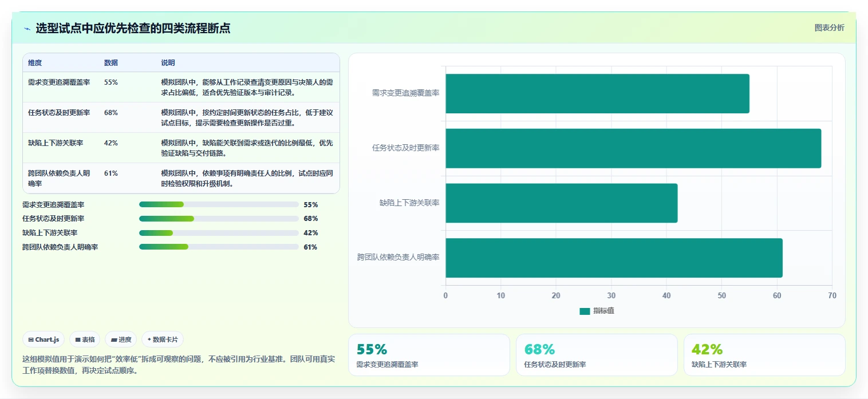
Task: Click the 数据 column header
Action: click(111, 63)
